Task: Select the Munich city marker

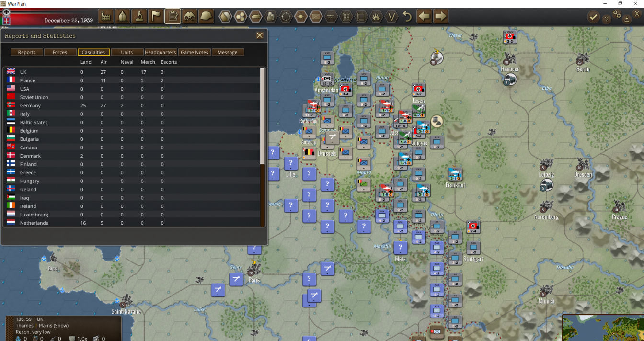Action: tap(545, 292)
